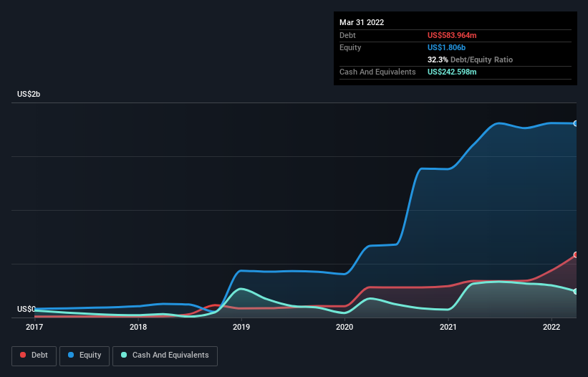The height and width of the screenshot is (377, 588).
Task: Click the US$583.964m debt value
Action: pyautogui.click(x=452, y=35)
